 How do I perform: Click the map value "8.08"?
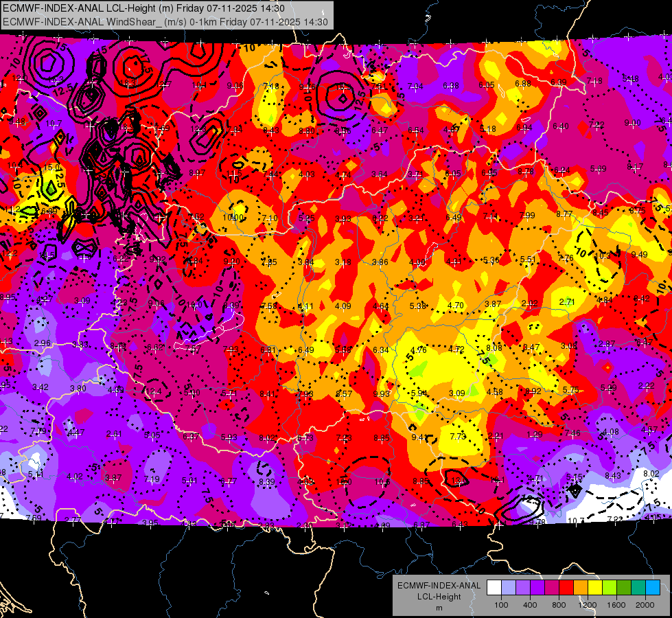(494, 348)
